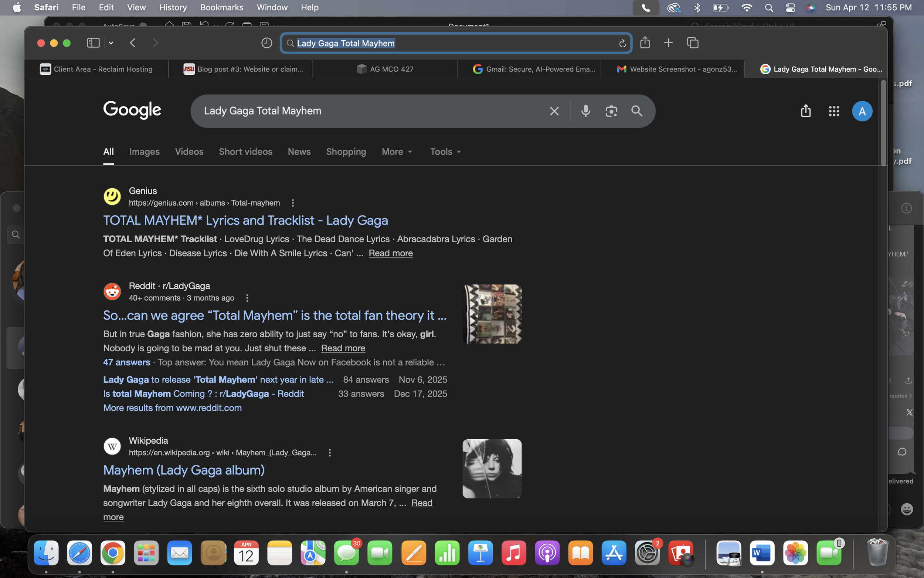Expand the Tools dropdown

point(445,152)
